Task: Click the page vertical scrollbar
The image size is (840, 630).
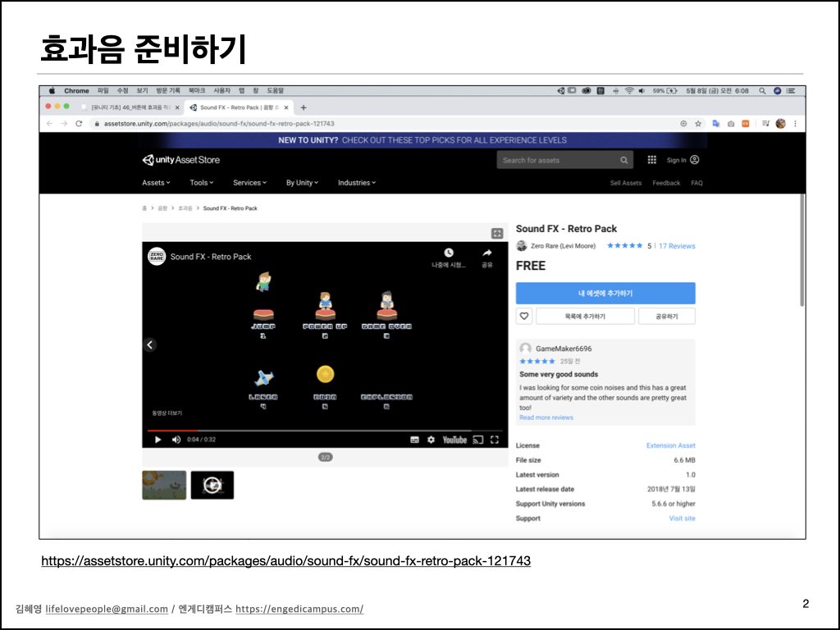Action: coord(802,251)
